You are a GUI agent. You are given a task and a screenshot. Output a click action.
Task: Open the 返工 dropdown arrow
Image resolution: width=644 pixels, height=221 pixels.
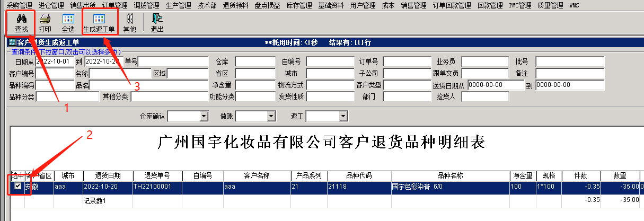point(342,116)
